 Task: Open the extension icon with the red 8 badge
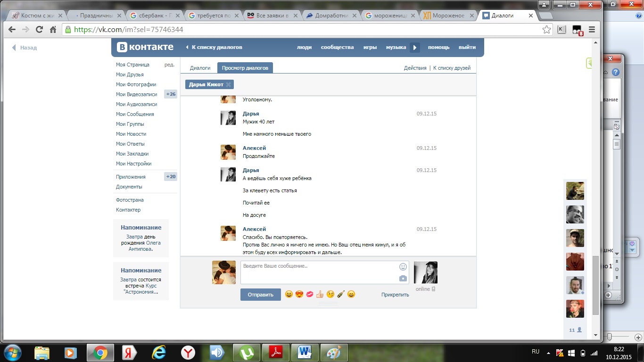(x=577, y=30)
